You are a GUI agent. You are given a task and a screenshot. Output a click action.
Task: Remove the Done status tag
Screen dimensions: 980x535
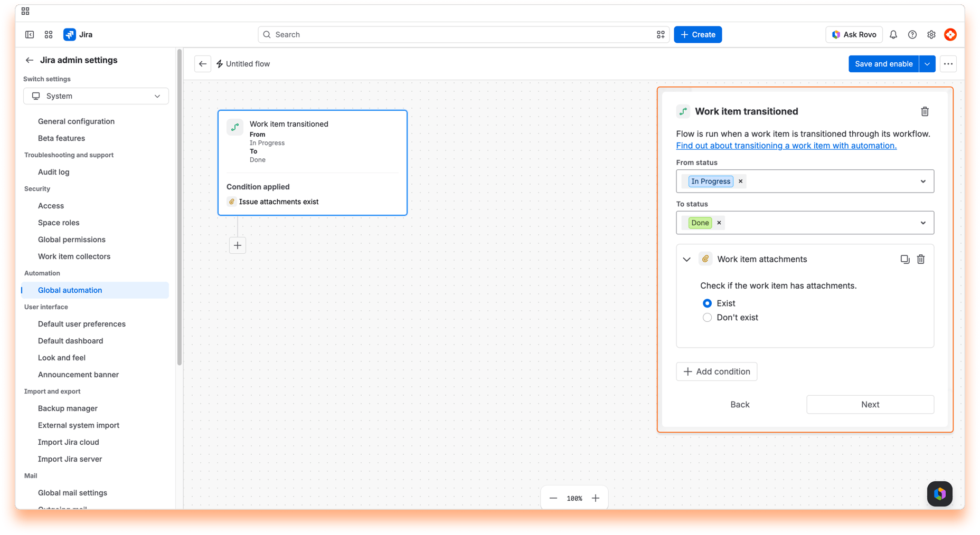[x=719, y=223]
